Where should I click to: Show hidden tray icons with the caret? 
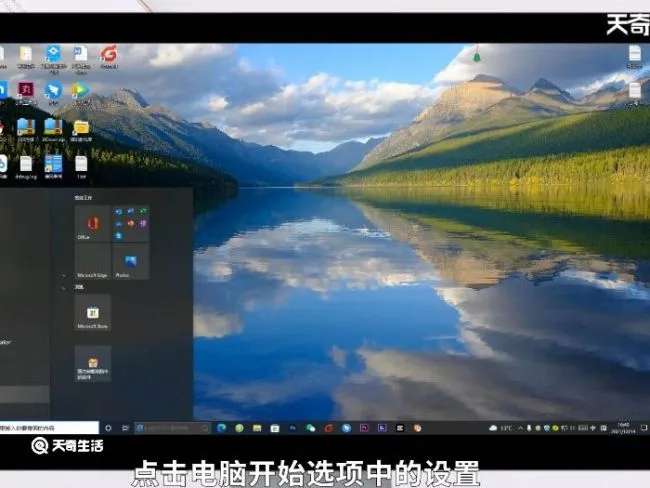(x=520, y=428)
